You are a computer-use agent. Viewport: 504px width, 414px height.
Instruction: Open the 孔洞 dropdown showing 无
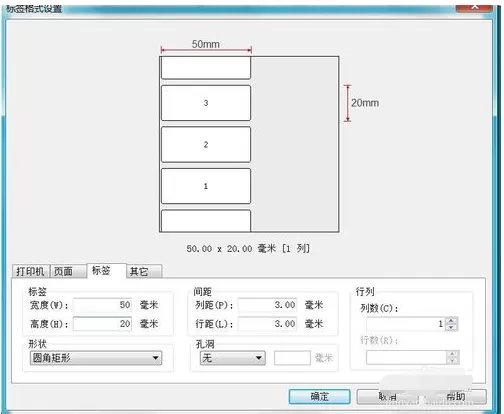[233, 358]
